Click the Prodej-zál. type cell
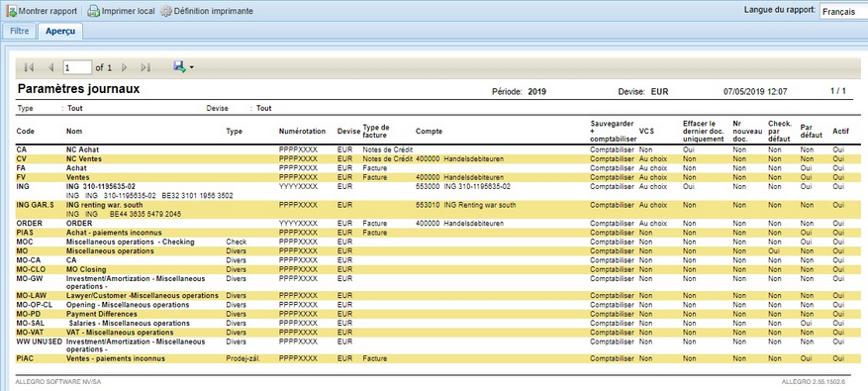The image size is (868, 391). 243,359
